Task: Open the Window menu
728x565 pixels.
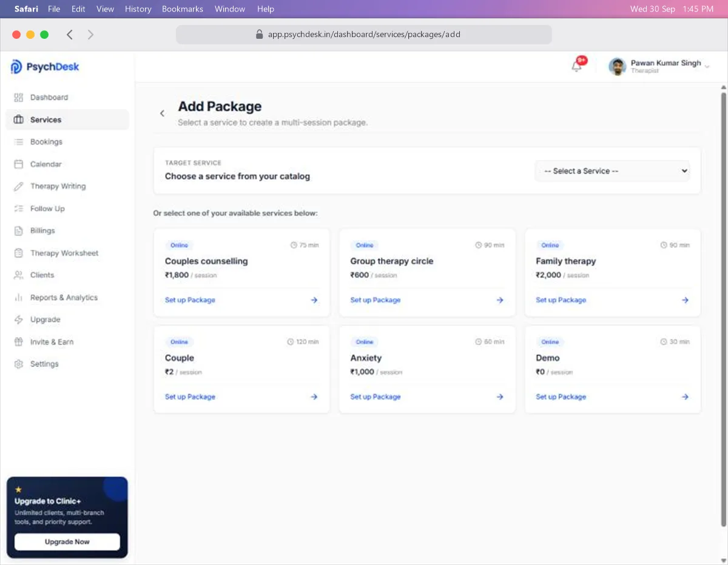Action: 230,9
